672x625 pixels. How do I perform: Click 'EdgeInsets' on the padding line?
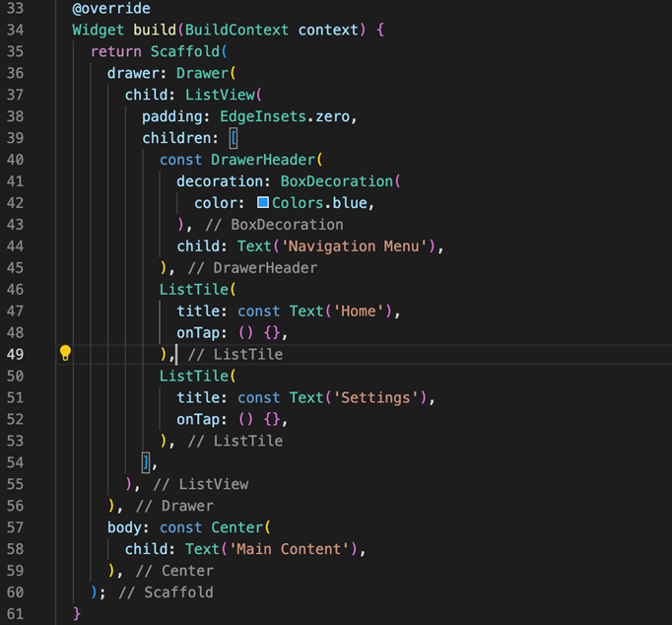(x=263, y=116)
